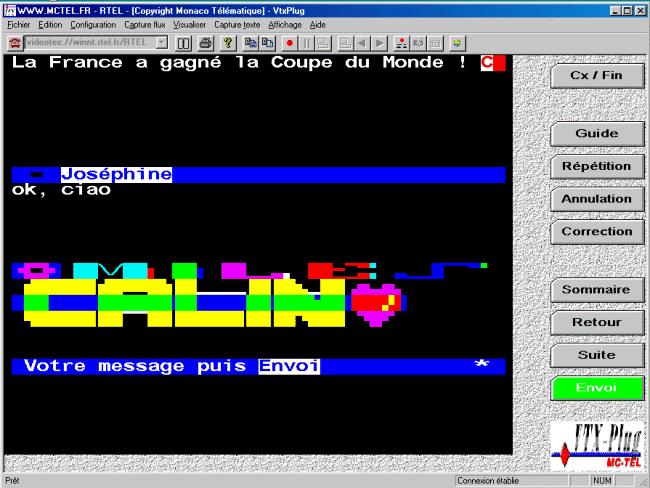Click the Retour button

pyautogui.click(x=597, y=322)
